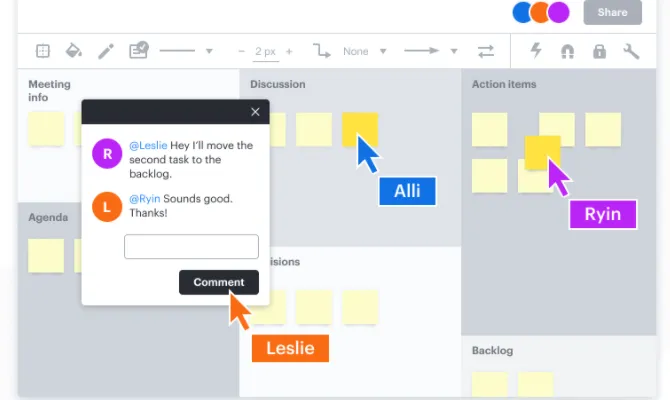Click the lightning bolt actions icon
Viewport: 670px width, 400px height.
[x=536, y=51]
